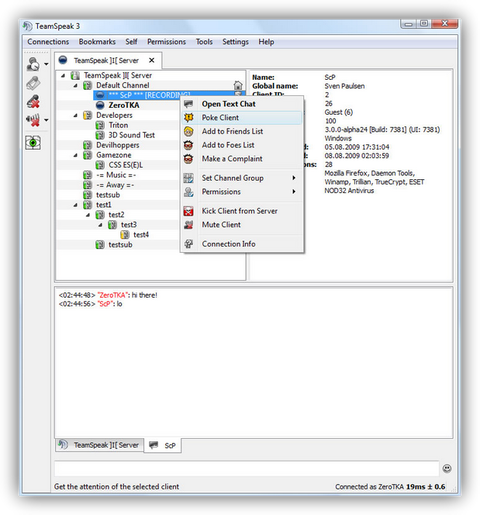
Task: Close the TeamSpeak ]I[ Server top tab
Action: point(152,60)
